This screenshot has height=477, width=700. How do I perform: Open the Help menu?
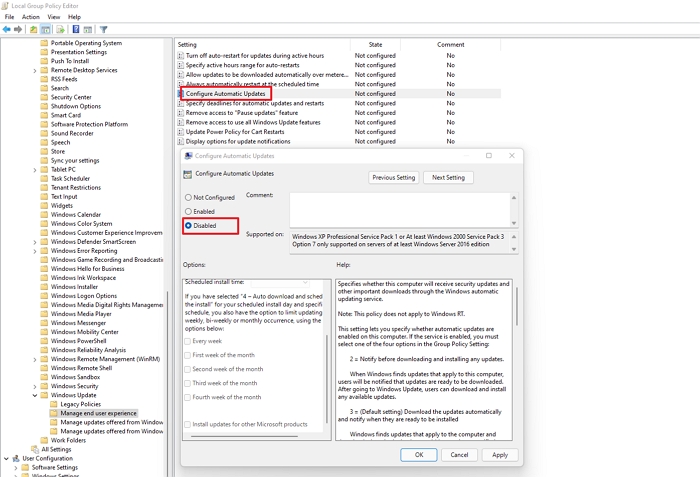pyautogui.click(x=74, y=17)
